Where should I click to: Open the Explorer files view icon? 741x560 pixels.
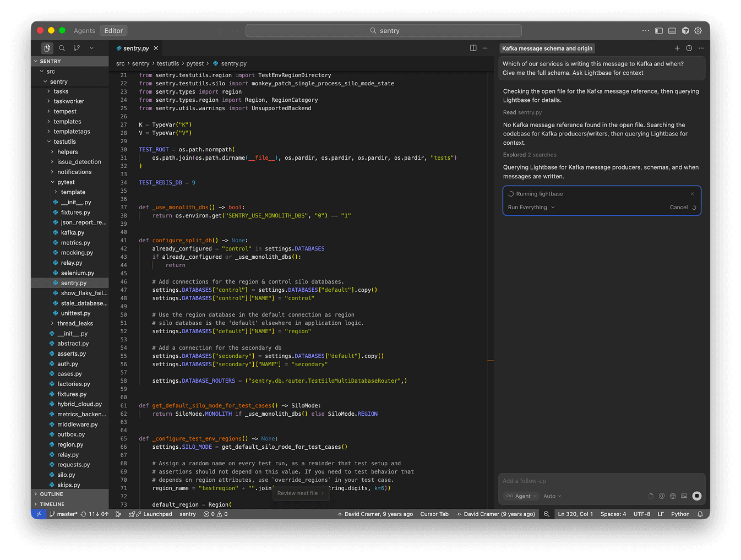point(47,48)
